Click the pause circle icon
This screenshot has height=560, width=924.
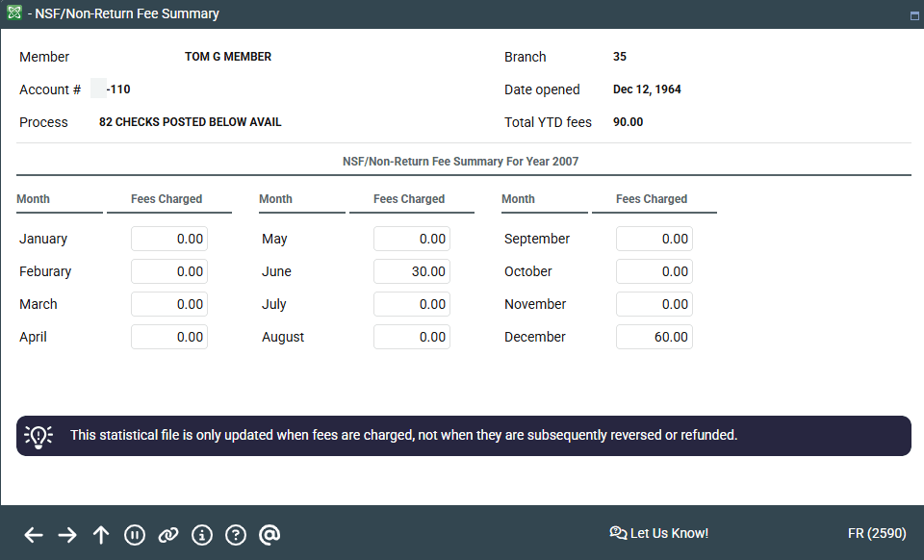[x=135, y=535]
